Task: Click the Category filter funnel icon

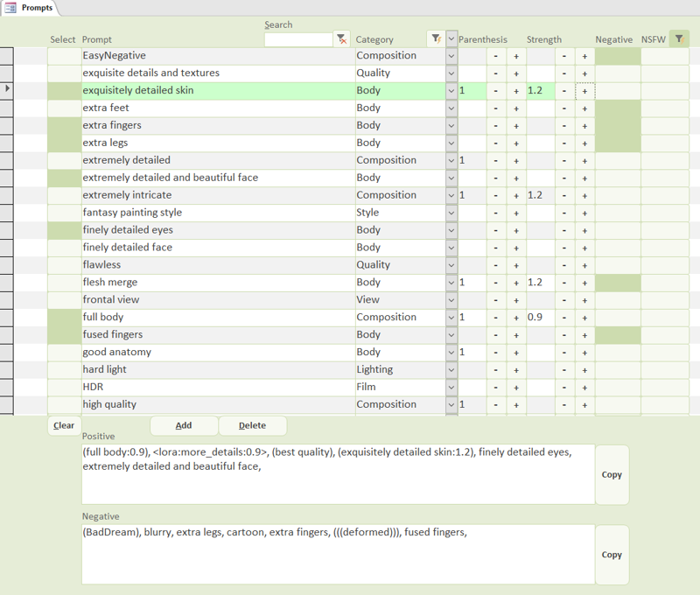Action: pyautogui.click(x=436, y=39)
